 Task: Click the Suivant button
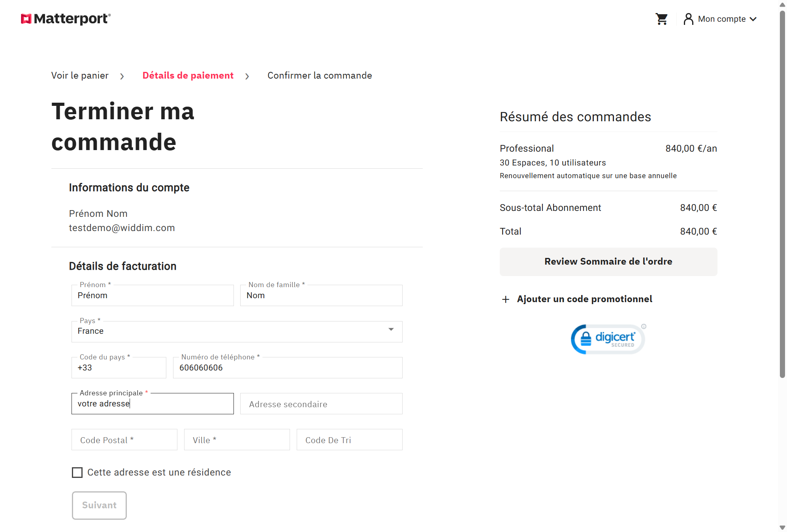99,506
